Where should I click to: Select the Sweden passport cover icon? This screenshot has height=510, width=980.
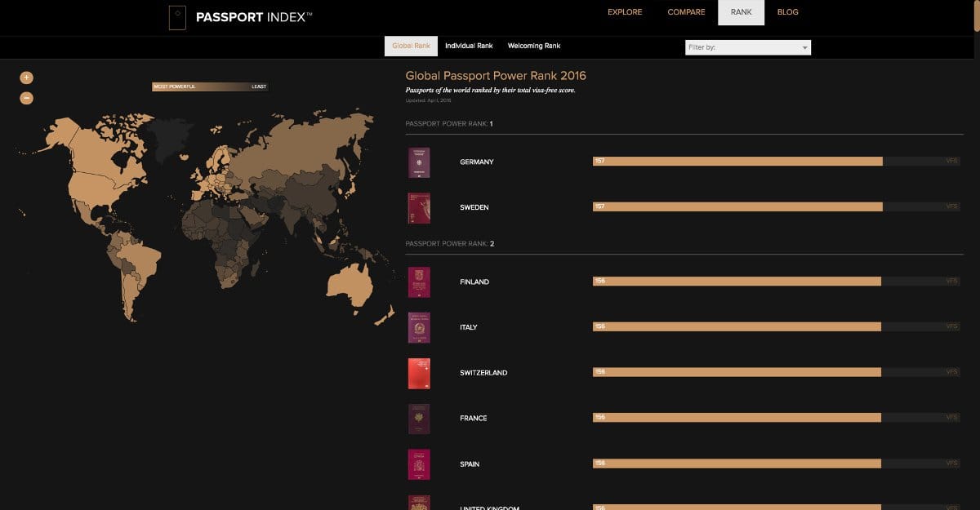[x=418, y=208]
